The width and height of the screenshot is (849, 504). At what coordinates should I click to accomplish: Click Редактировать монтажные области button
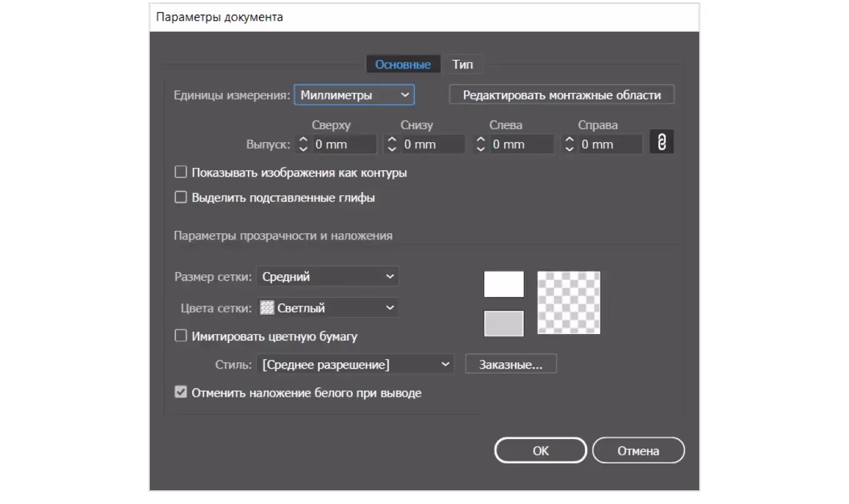562,95
